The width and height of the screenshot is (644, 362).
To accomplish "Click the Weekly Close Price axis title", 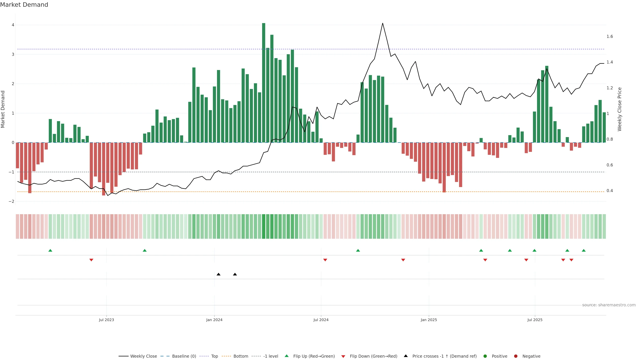I will pyautogui.click(x=620, y=109).
